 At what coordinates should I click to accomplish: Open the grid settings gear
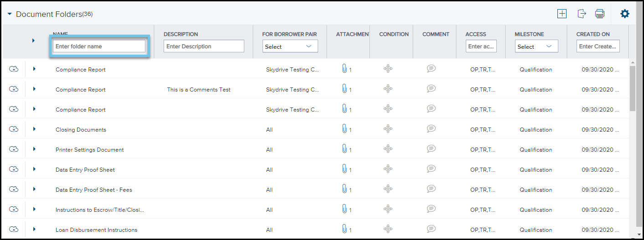624,14
